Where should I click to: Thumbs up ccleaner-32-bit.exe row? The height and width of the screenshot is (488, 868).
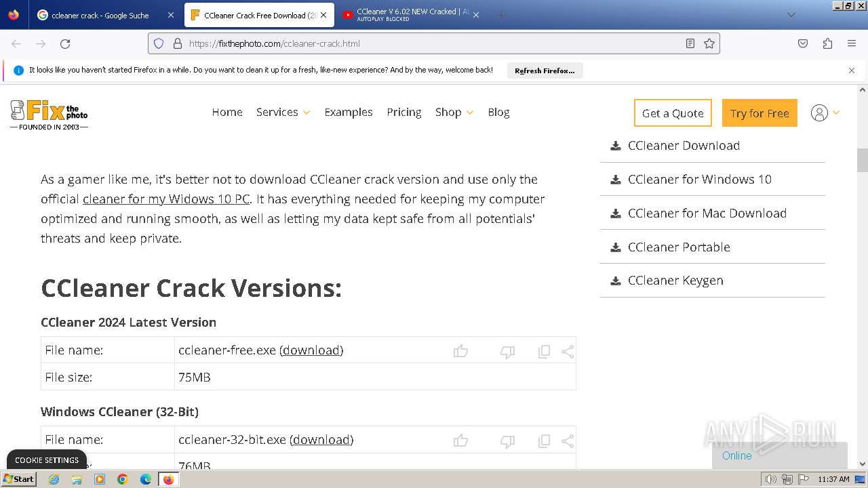tap(461, 441)
